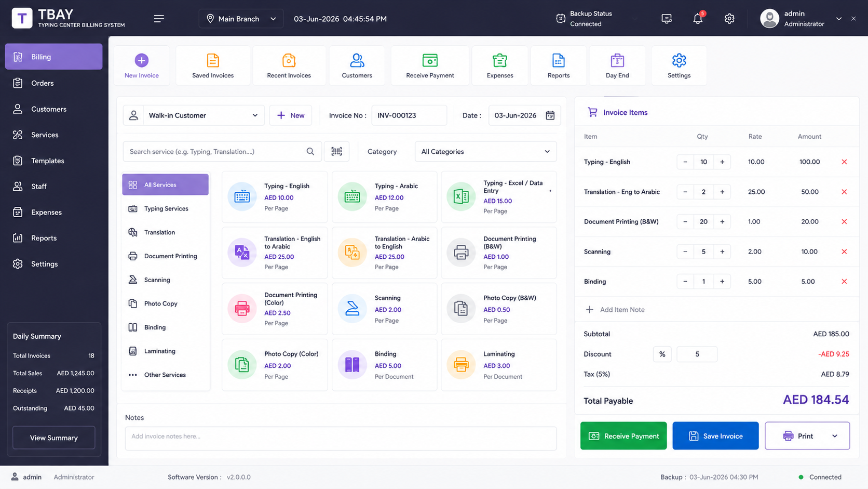The image size is (868, 489).
Task: Open Services in the sidebar
Action: point(53,135)
